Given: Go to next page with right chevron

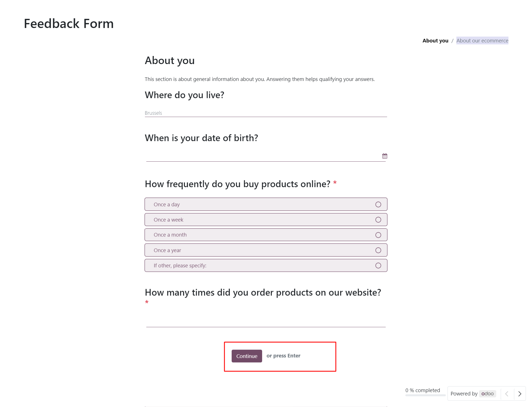Looking at the screenshot, I should click(520, 394).
